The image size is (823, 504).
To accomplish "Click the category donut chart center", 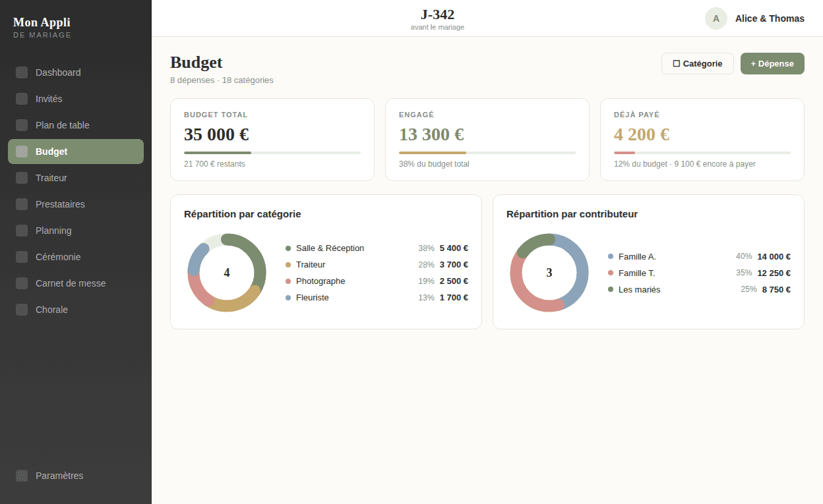I will [x=227, y=273].
